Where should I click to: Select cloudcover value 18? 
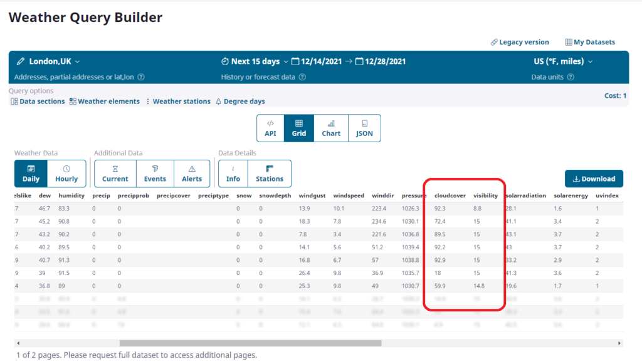pyautogui.click(x=438, y=273)
